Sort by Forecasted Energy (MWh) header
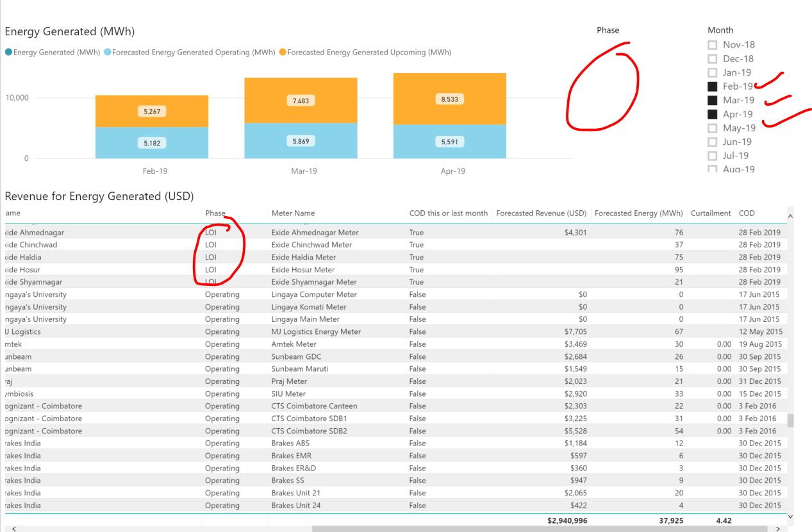The image size is (812, 532). click(x=639, y=213)
